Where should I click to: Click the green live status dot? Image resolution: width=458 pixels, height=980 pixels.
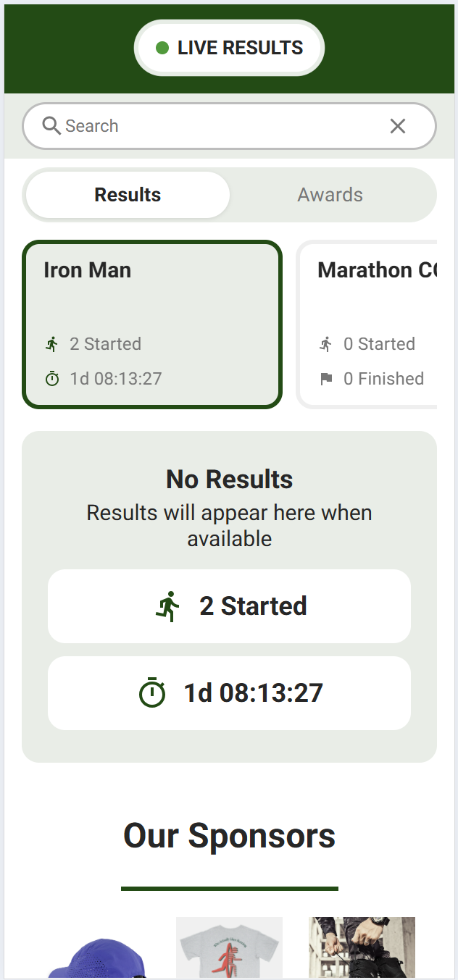[x=162, y=49]
